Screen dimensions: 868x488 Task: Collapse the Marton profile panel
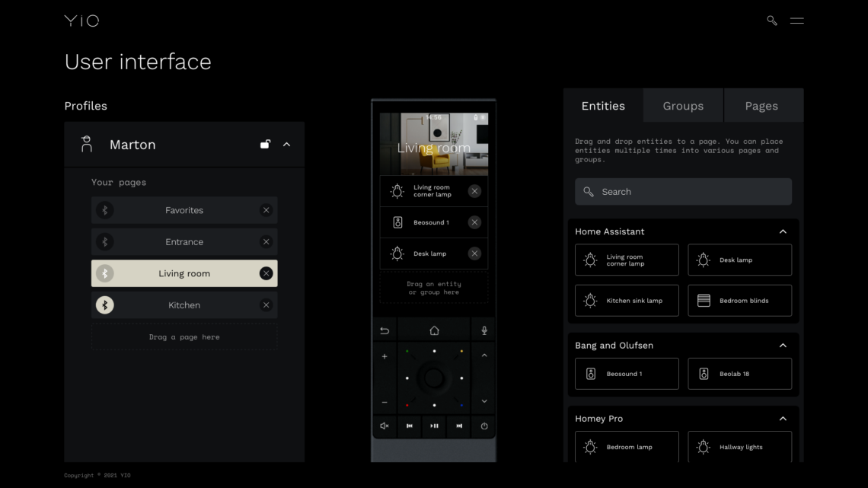pos(287,143)
